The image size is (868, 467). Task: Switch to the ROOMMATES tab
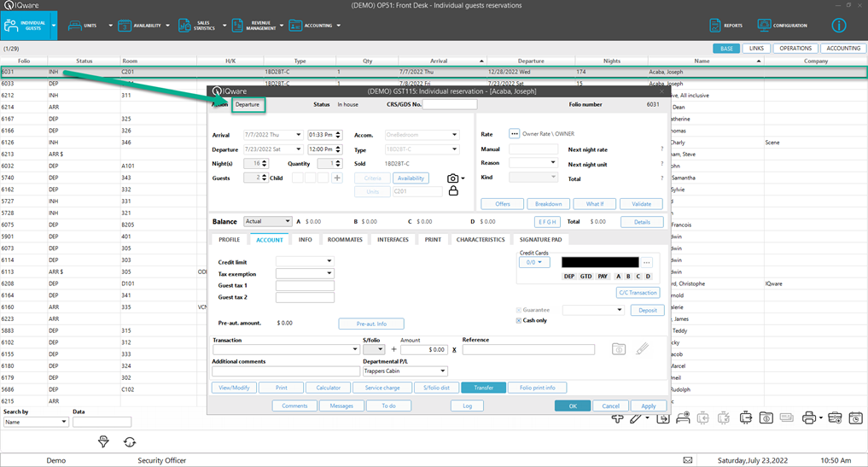pyautogui.click(x=345, y=240)
